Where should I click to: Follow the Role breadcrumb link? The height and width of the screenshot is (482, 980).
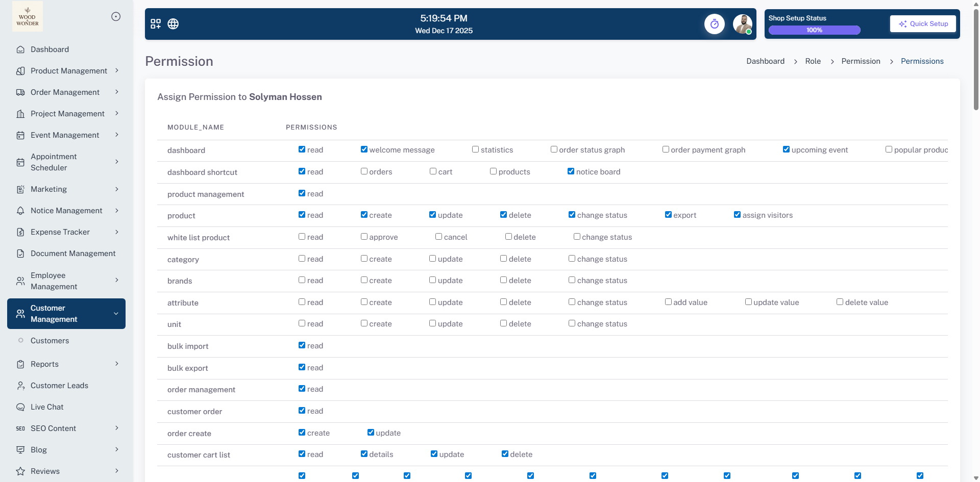tap(813, 61)
